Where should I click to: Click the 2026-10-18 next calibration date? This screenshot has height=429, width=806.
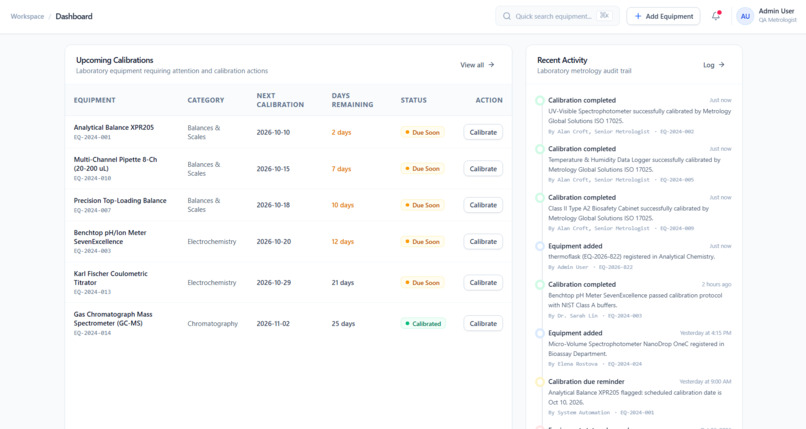click(273, 205)
